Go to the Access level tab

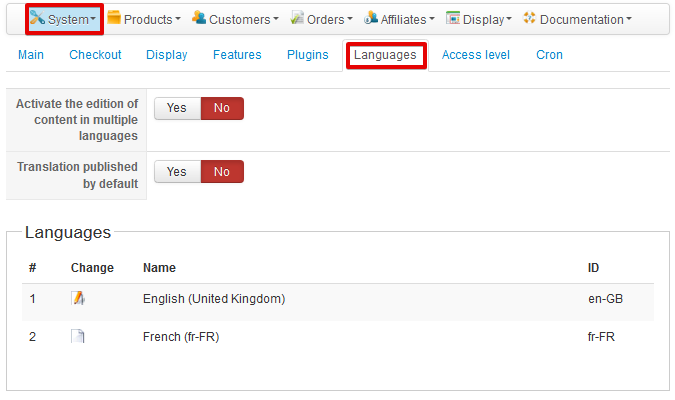[x=476, y=55]
